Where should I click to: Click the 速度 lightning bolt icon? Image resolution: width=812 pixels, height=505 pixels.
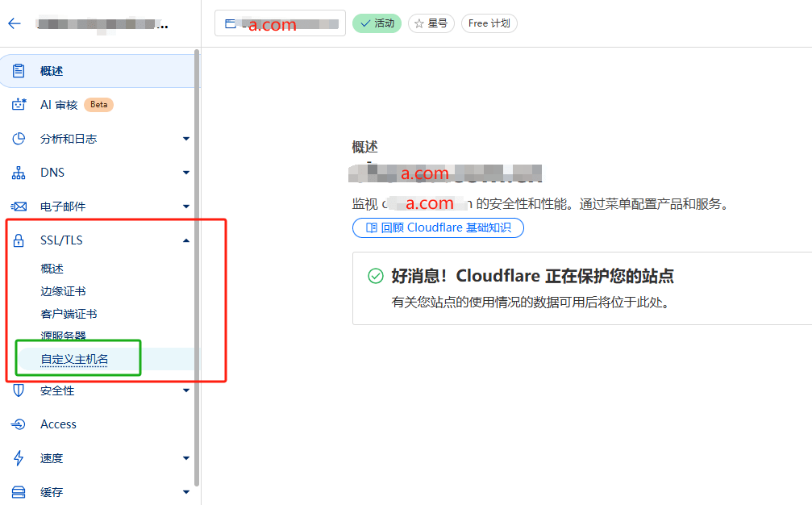coord(19,458)
